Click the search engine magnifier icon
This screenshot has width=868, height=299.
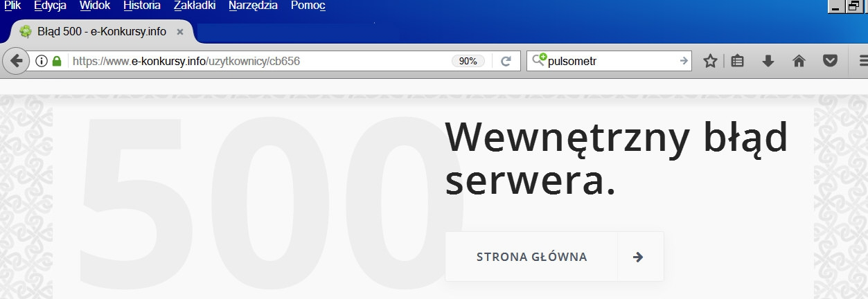tap(538, 61)
